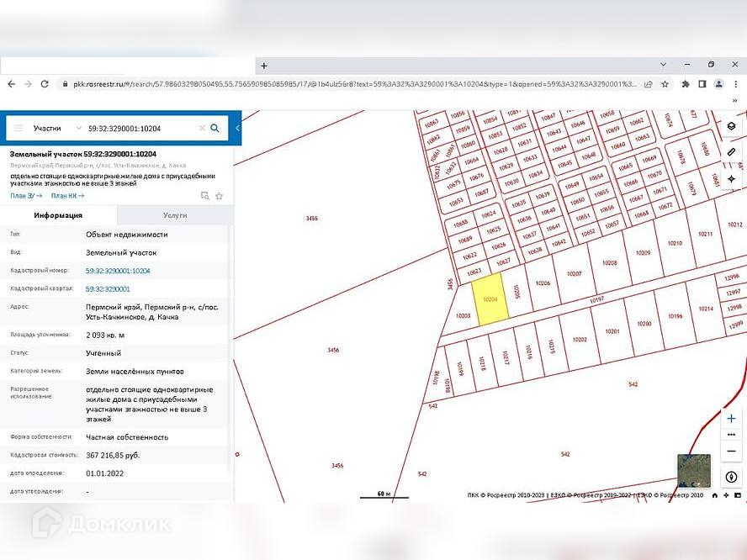The height and width of the screenshot is (560, 747).
Task: Collapse the side panel with chevron
Action: [x=237, y=128]
